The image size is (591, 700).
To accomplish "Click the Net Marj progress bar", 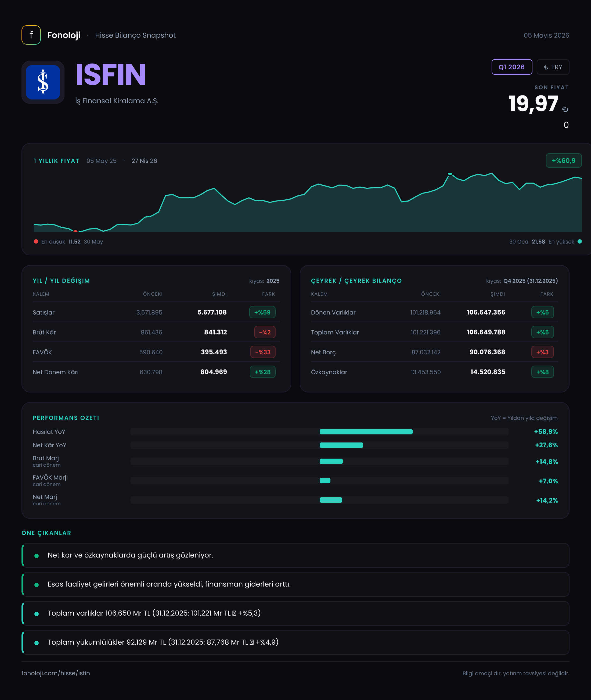I will tap(320, 500).
